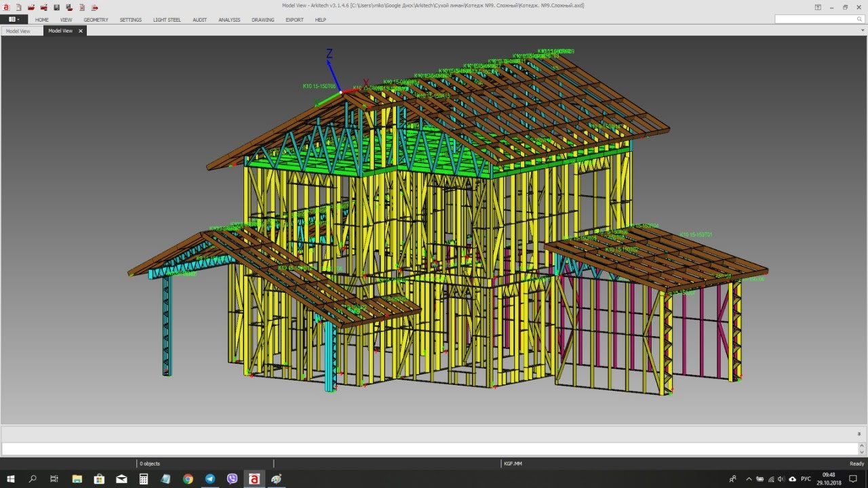Viewport: 868px width, 488px height.
Task: Click the search field at top right
Action: point(818,20)
